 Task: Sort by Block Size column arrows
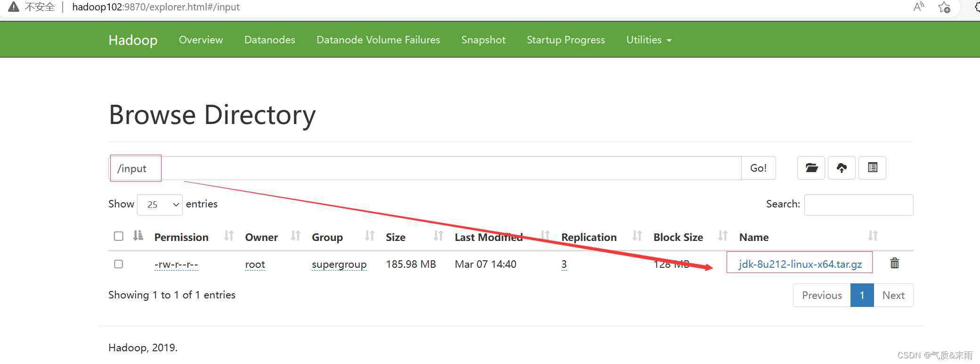click(723, 236)
